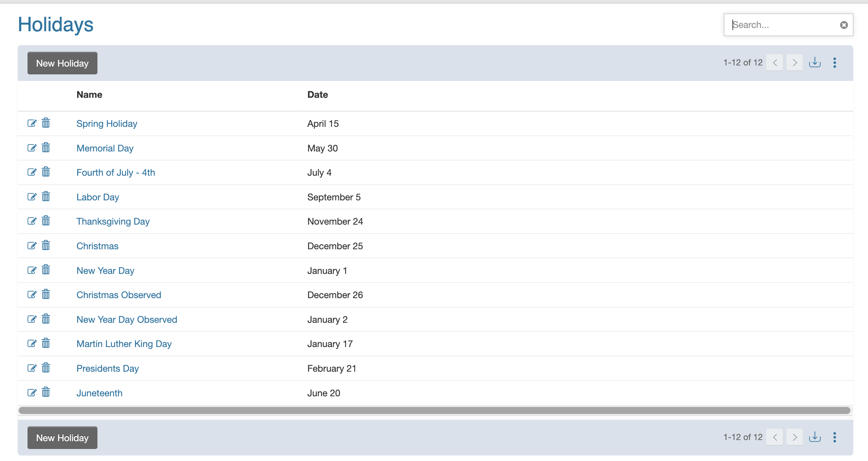Open Martin Luther King Day link

[124, 344]
